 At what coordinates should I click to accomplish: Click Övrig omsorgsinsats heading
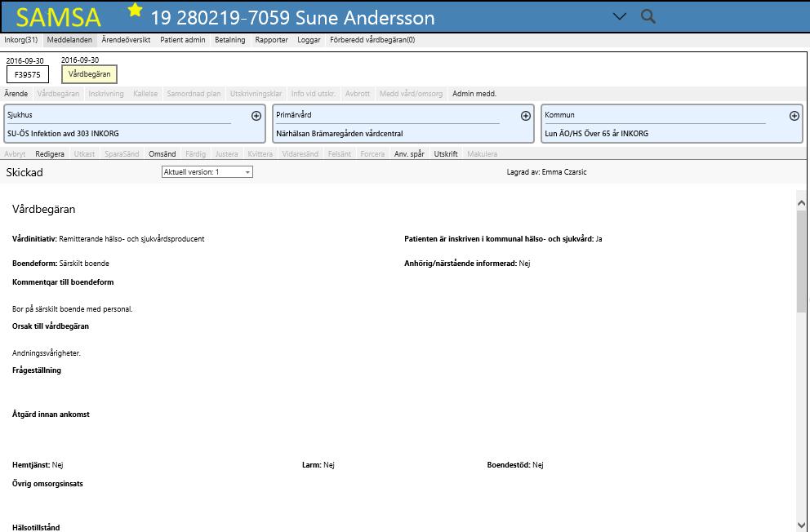coord(47,484)
